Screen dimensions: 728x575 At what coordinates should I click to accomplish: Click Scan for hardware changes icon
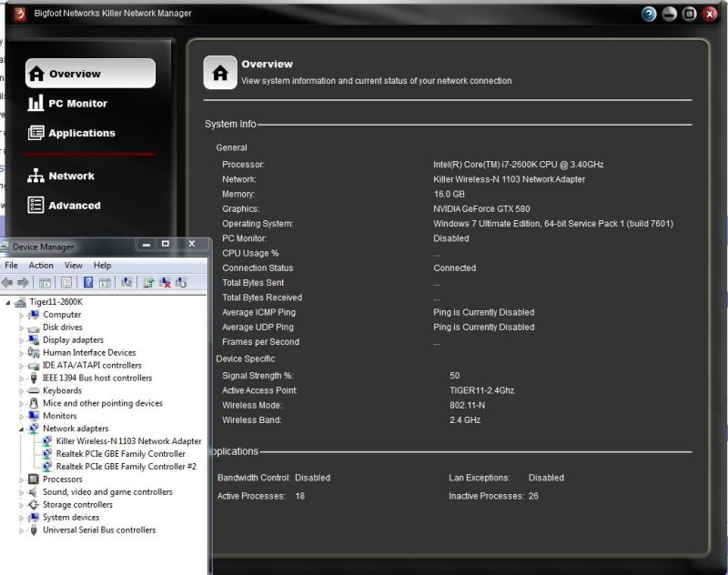[126, 282]
